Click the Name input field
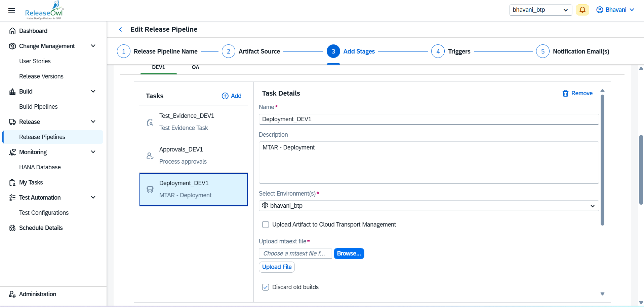 coord(429,119)
